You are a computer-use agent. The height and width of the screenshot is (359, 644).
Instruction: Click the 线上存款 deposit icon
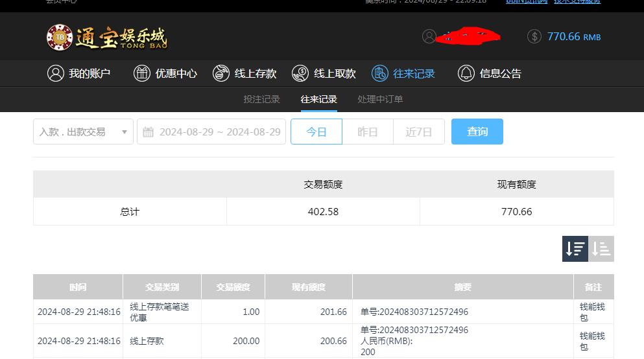click(221, 73)
